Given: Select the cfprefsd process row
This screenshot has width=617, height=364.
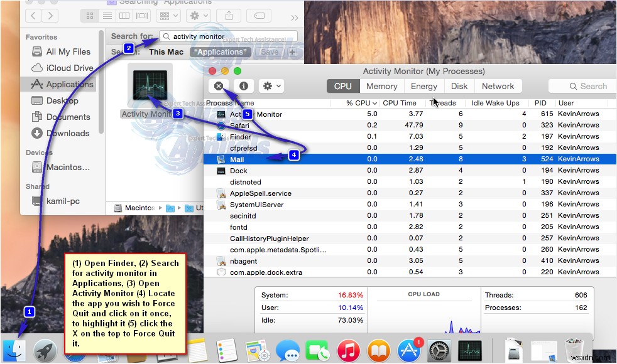Looking at the screenshot, I should pyautogui.click(x=410, y=148).
